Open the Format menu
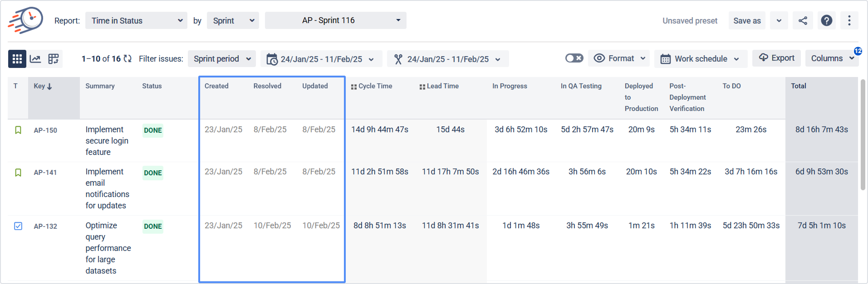Viewport: 868px width, 284px height. [x=619, y=59]
